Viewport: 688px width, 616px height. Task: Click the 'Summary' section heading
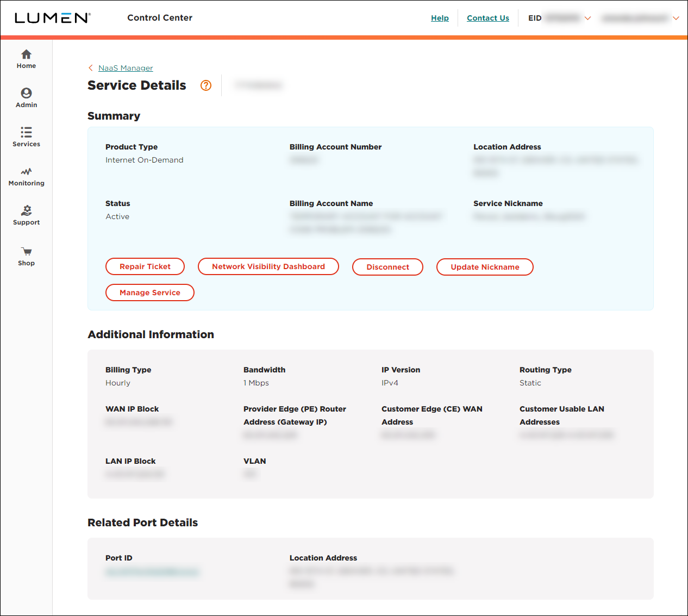(114, 116)
